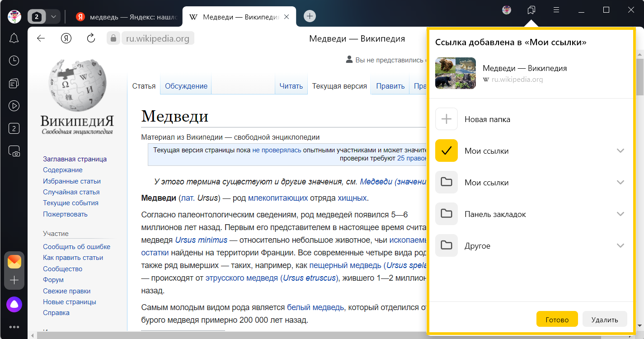Click the tab group counter 2 badge

click(x=37, y=17)
